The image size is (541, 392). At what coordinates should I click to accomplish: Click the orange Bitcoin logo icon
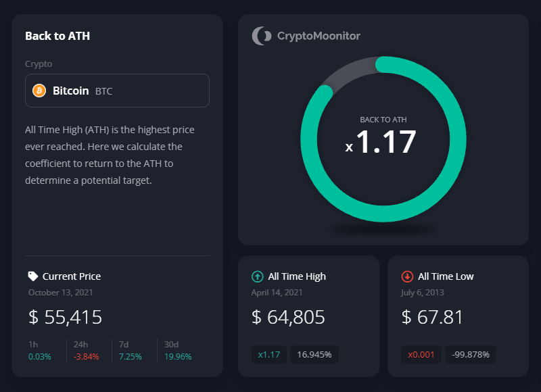(x=39, y=91)
